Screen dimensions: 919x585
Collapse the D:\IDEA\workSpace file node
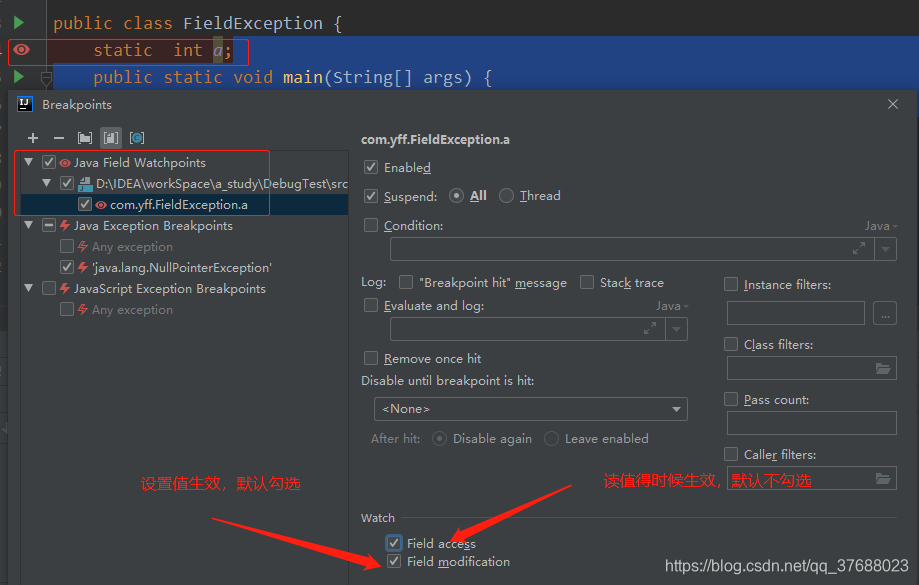(46, 183)
